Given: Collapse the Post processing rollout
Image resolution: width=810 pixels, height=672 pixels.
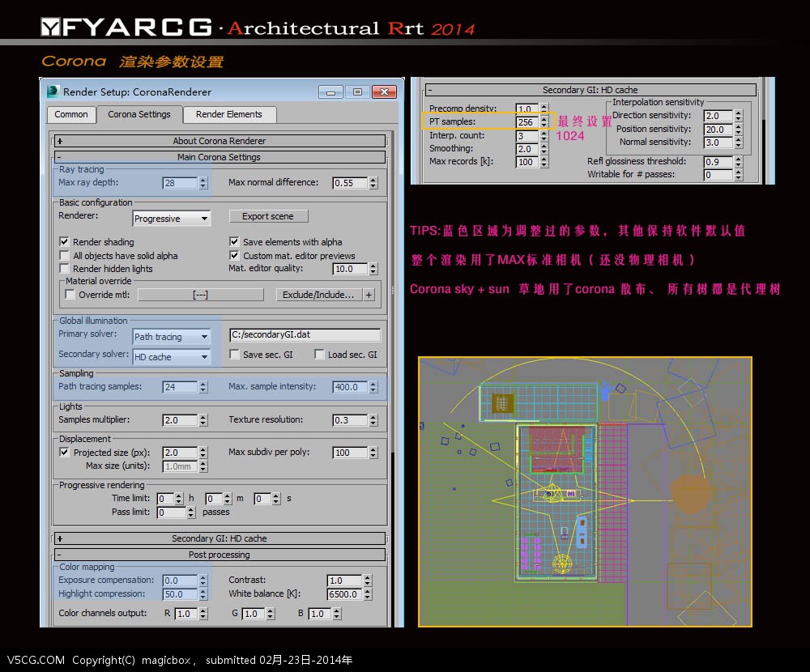Looking at the screenshot, I should 220,555.
